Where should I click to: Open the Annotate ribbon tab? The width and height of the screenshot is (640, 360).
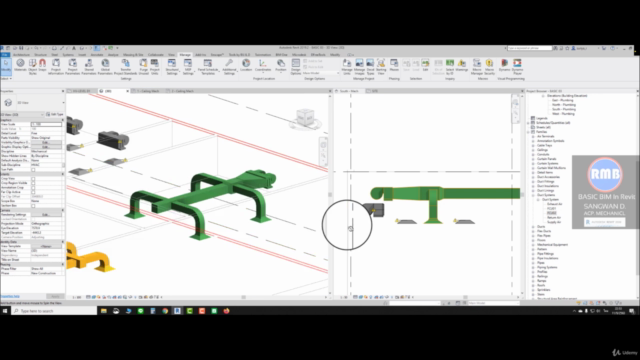point(97,55)
